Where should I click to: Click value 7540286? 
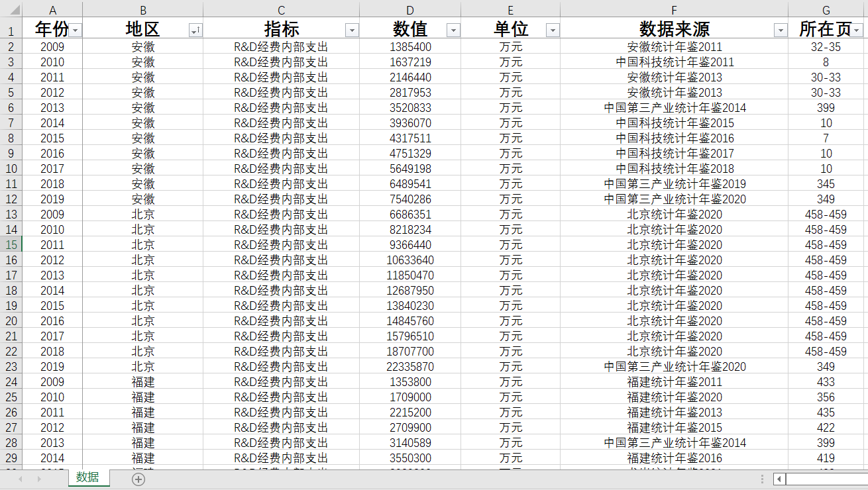pos(410,199)
